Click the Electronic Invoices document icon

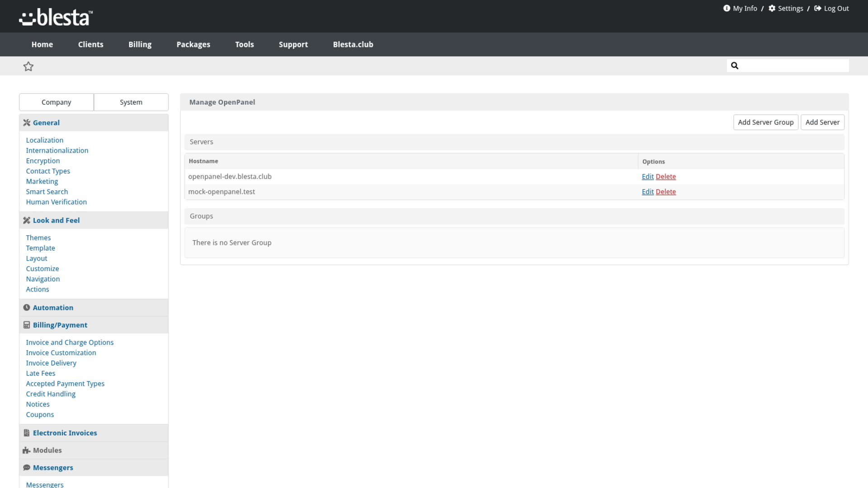tap(27, 432)
